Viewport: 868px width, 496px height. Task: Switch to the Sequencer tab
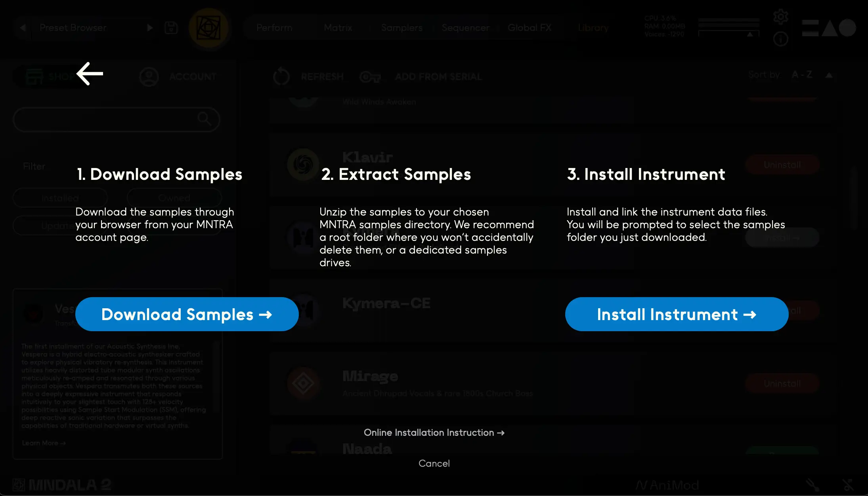coord(466,28)
